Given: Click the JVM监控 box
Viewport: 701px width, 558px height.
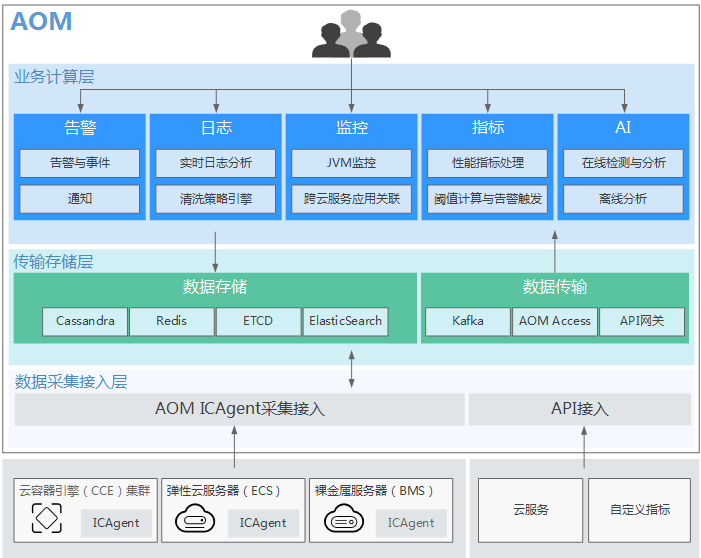Looking at the screenshot, I should (351, 163).
